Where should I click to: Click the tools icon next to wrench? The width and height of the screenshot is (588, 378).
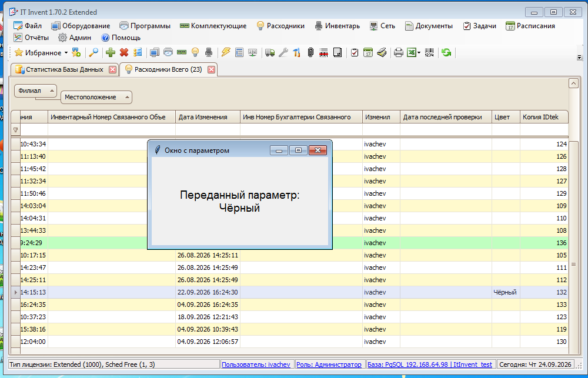click(x=296, y=52)
